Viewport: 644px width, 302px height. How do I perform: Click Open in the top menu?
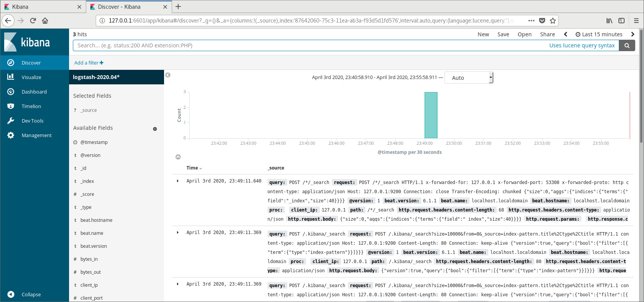tap(525, 34)
